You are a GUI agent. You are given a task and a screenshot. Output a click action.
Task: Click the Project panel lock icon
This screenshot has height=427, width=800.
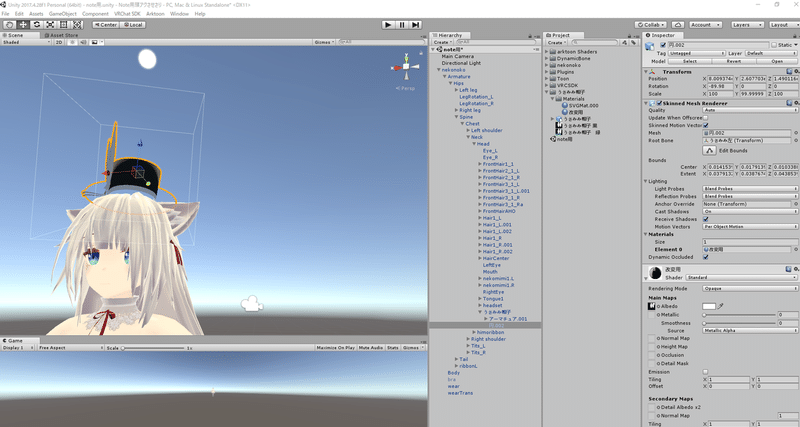(629, 36)
